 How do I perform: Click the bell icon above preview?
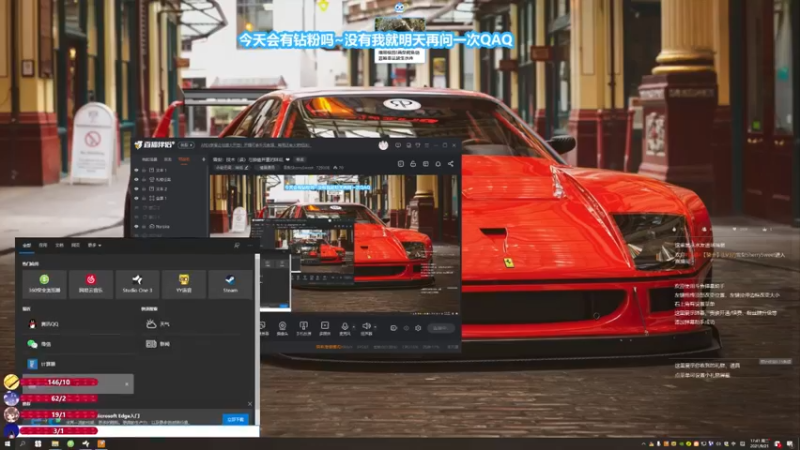pos(438,164)
